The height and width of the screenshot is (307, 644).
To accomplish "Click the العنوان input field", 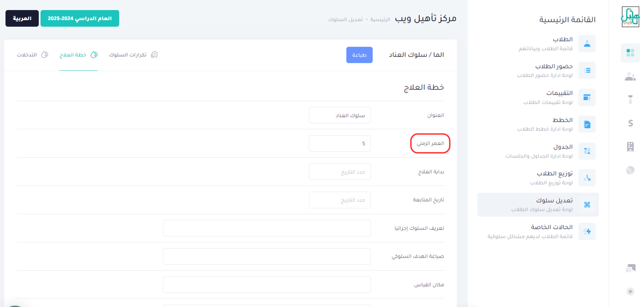I will tap(340, 115).
